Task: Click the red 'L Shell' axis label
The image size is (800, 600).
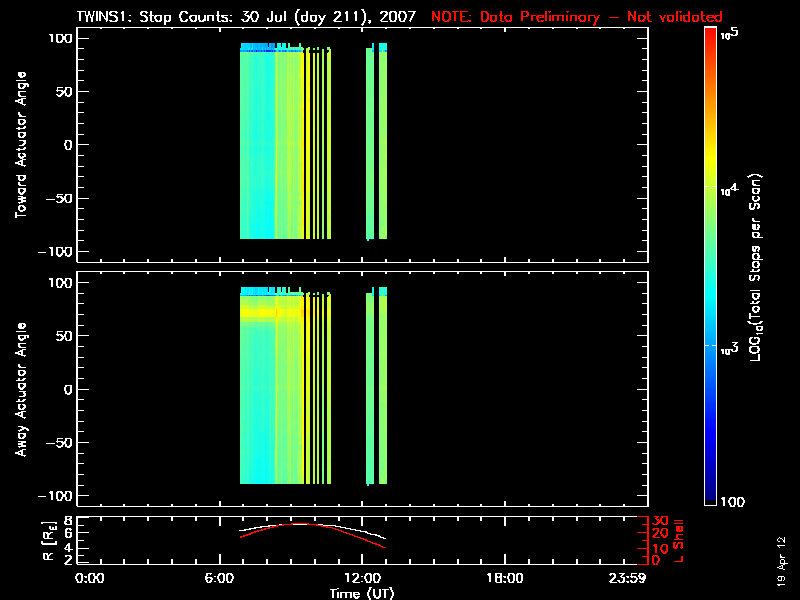Action: tap(675, 541)
